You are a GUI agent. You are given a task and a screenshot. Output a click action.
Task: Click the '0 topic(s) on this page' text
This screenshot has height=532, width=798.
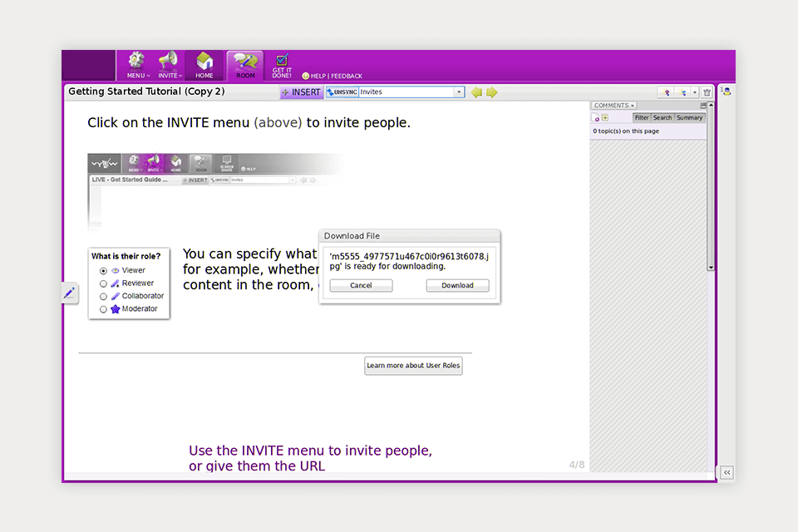[626, 131]
